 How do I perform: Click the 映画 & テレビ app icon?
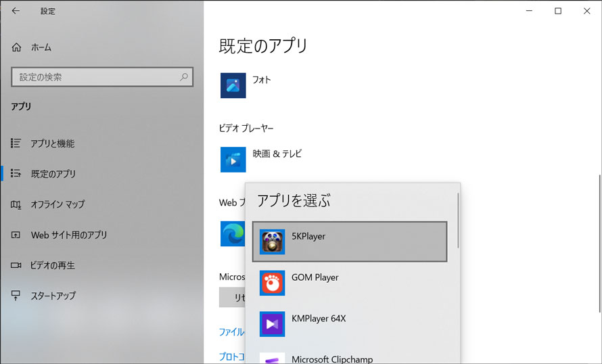233,160
